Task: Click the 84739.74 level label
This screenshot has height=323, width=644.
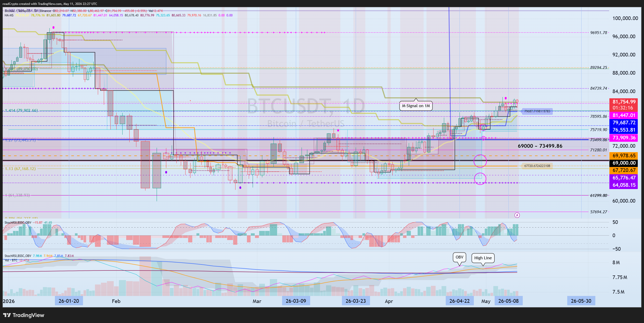Action: [x=598, y=88]
